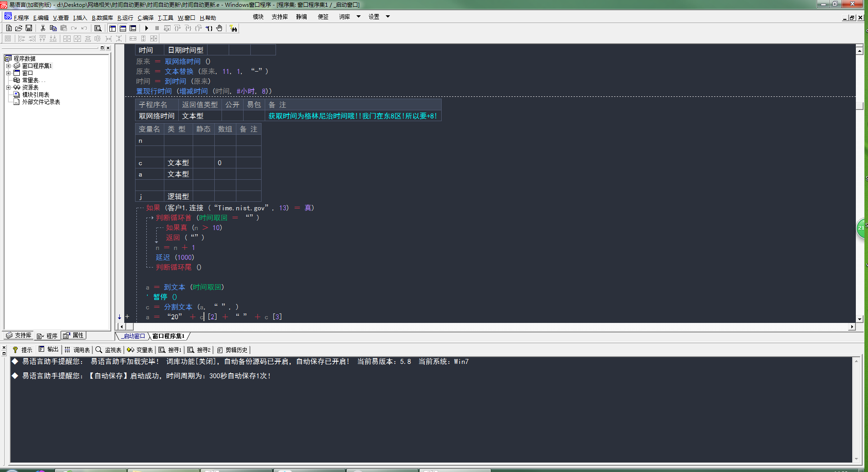Expand the 资源表 tree node
This screenshot has height=472, width=868.
click(x=8, y=87)
